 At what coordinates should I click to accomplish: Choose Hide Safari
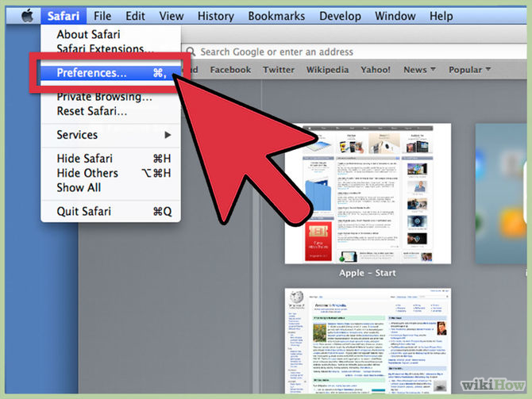pyautogui.click(x=110, y=159)
